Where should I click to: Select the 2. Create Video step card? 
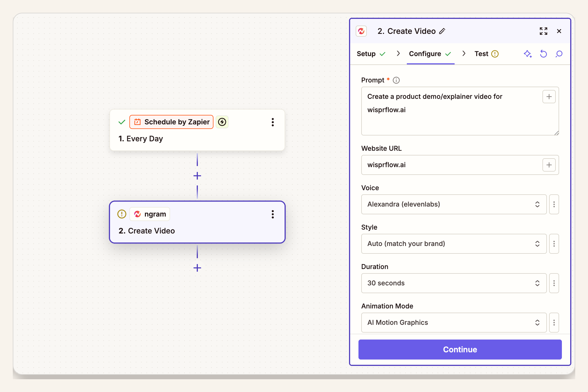[x=197, y=222]
